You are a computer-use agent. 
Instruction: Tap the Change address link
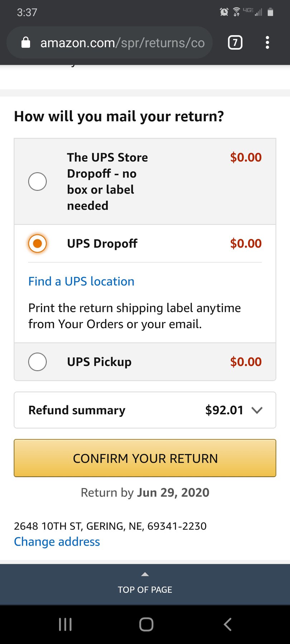57,542
